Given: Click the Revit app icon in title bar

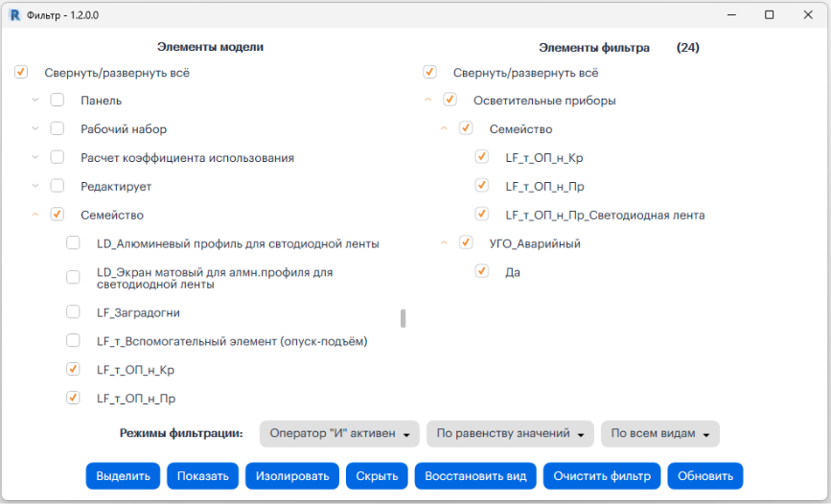Looking at the screenshot, I should point(14,15).
